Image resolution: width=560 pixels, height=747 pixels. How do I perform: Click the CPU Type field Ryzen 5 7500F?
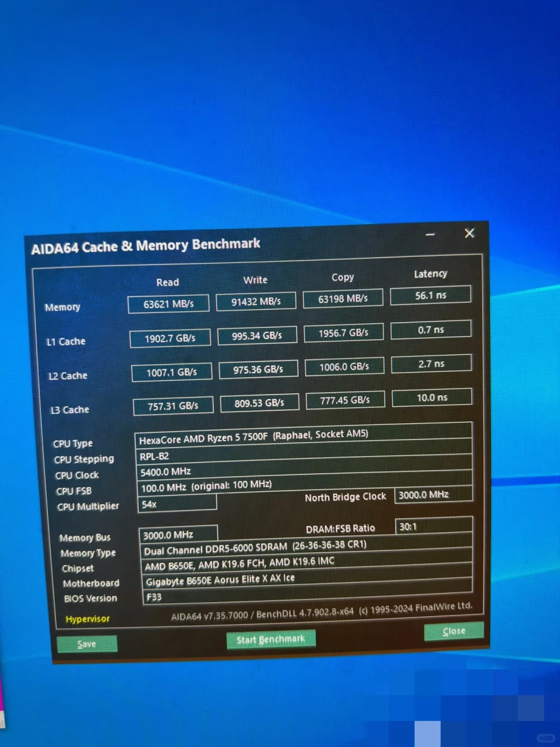[x=303, y=437]
